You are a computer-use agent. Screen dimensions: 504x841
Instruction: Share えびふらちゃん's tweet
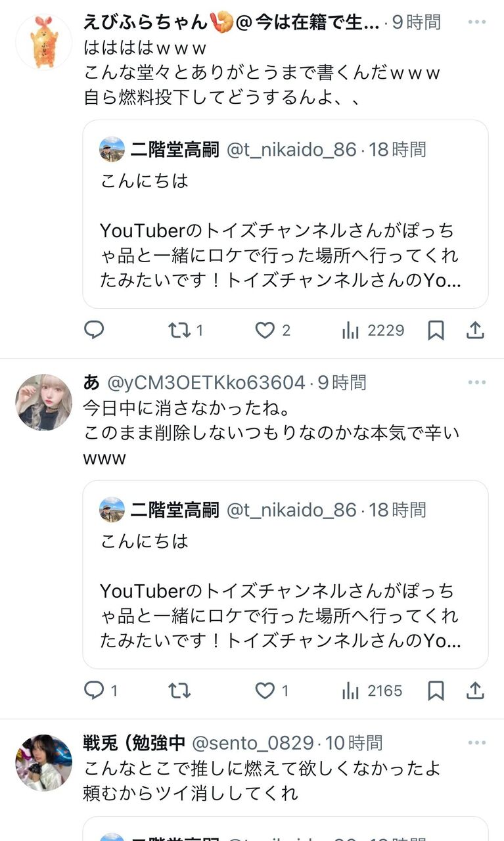475,330
